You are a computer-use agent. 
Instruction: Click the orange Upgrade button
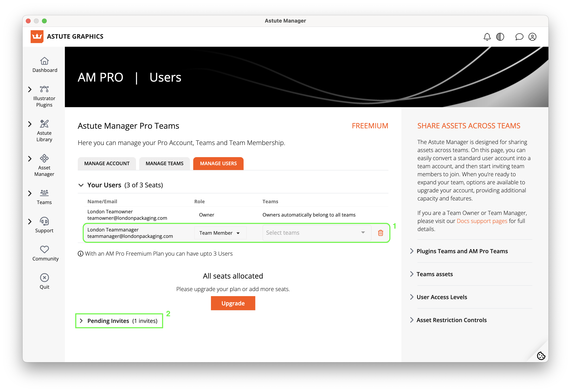tap(233, 303)
